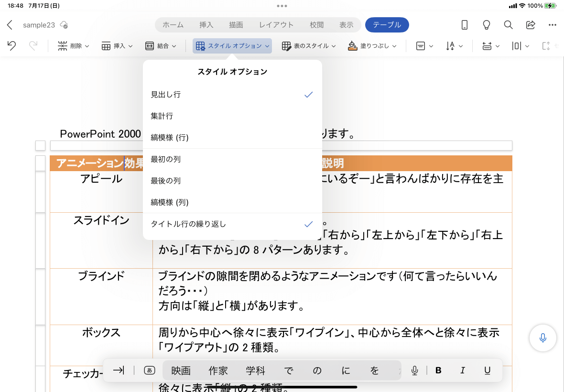Open search with magnifier icon

[508, 25]
